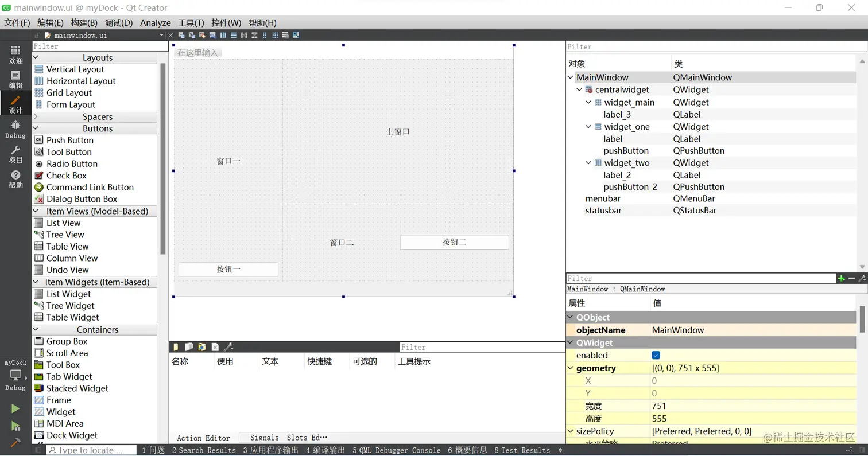The width and height of the screenshot is (868, 456).
Task: Open the 3 应用程序输出 pane
Action: [270, 450]
